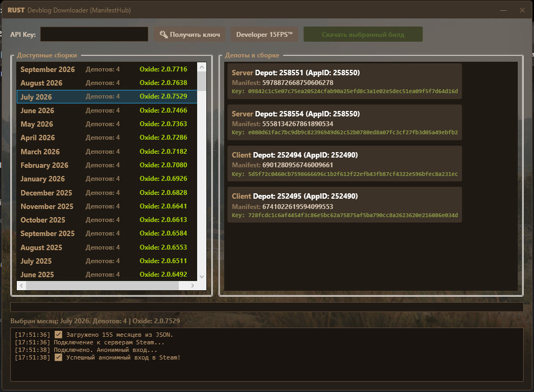The image size is (534, 392).
Task: Click the Server Depot: 258551 card heading
Action: [x=296, y=73]
